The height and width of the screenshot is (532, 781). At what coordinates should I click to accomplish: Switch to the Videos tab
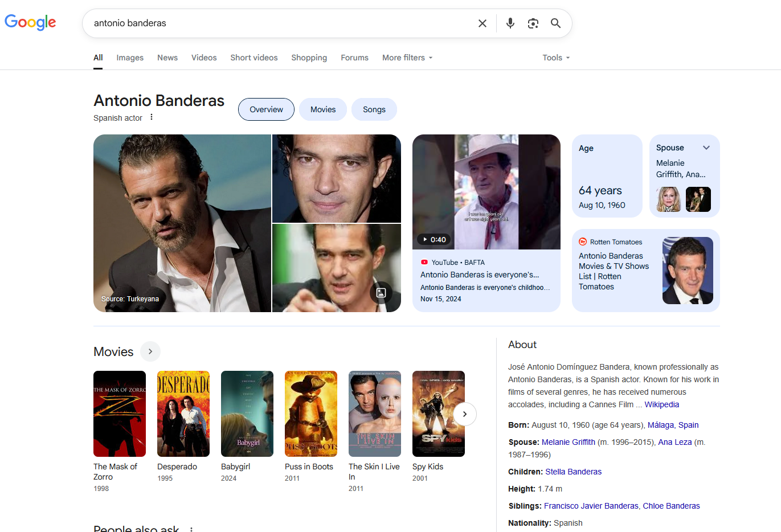(x=204, y=58)
